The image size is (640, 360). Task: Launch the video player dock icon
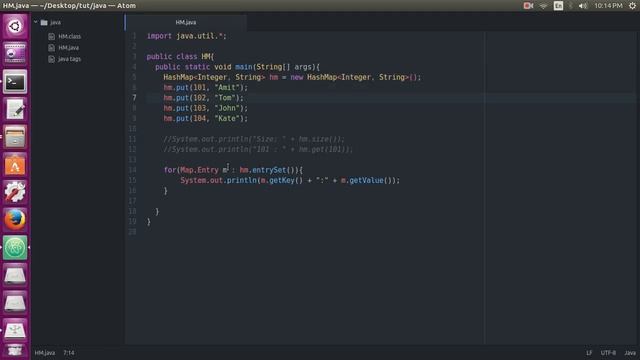click(15, 53)
